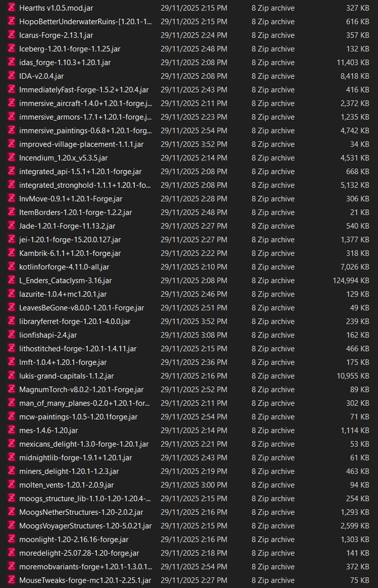Click the archive icon for kotlinforforge-4.11.0-all.jar
Screen dimensions: 378x588
(11, 267)
